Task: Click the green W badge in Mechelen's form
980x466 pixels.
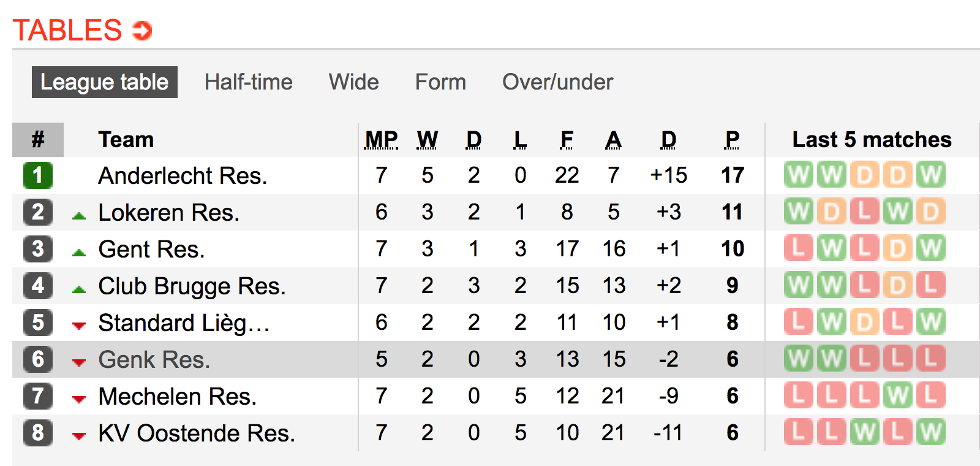Action: [x=897, y=395]
